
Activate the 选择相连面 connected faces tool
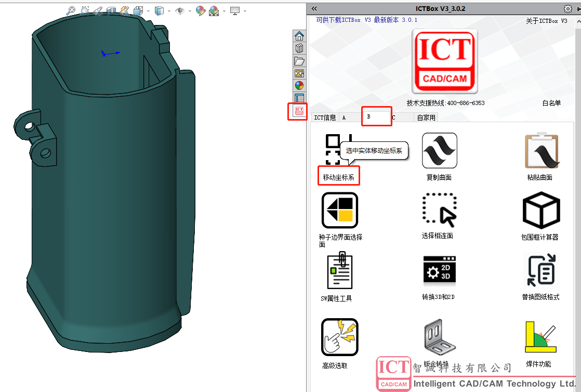point(440,210)
